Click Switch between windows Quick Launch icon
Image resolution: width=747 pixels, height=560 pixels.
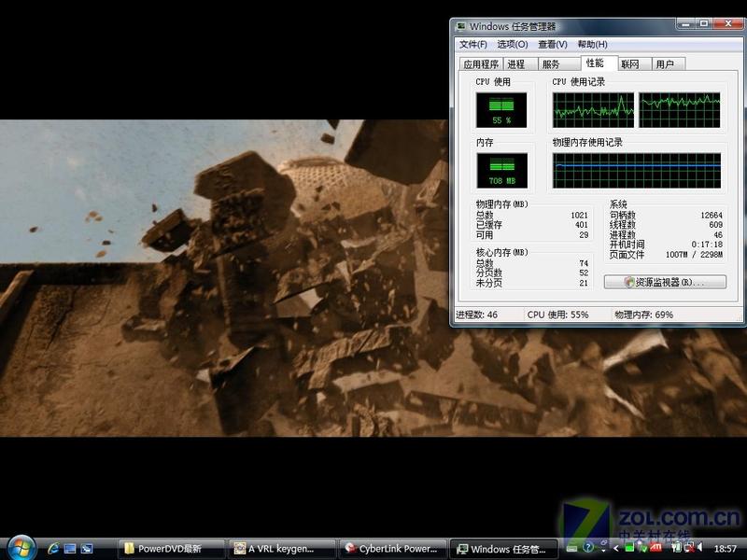coord(87,549)
